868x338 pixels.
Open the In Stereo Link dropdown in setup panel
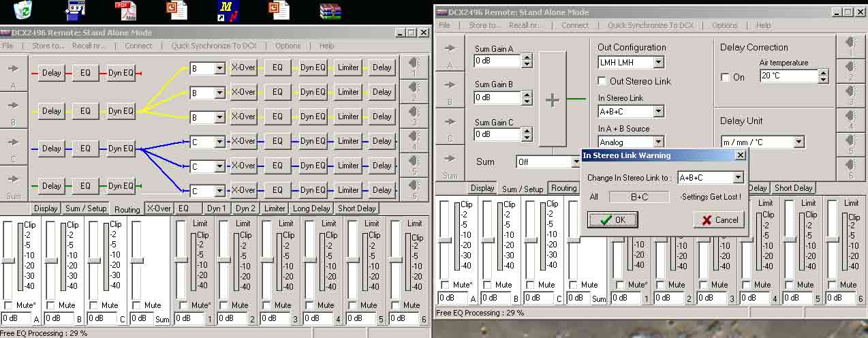click(x=658, y=111)
